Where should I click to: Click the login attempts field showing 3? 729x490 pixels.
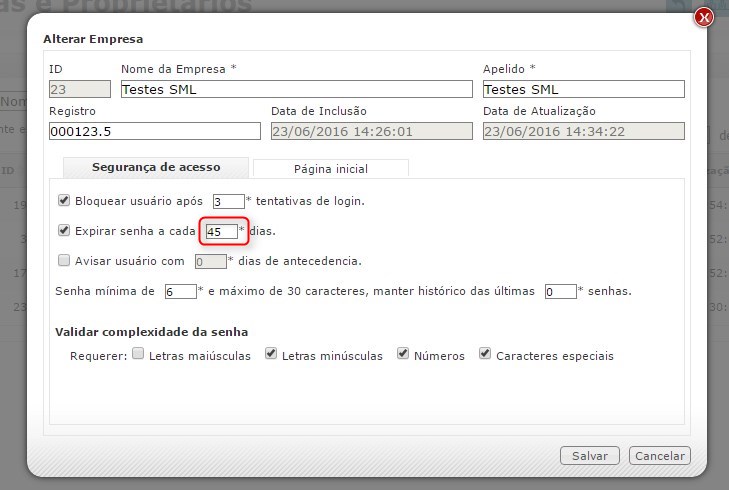[x=227, y=201]
